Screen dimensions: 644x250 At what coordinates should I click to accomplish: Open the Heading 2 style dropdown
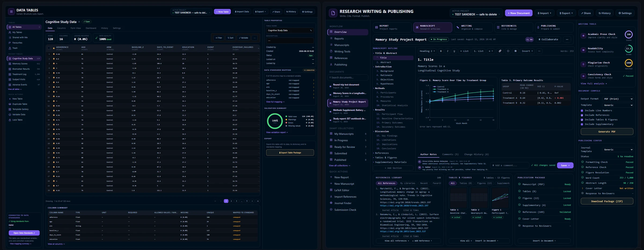coord(427,51)
